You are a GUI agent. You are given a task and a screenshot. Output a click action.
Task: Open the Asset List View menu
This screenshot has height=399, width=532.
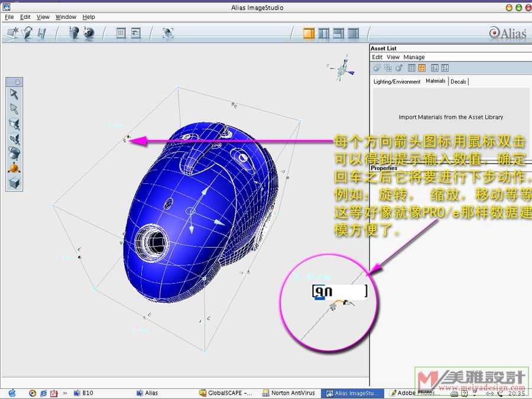[393, 57]
